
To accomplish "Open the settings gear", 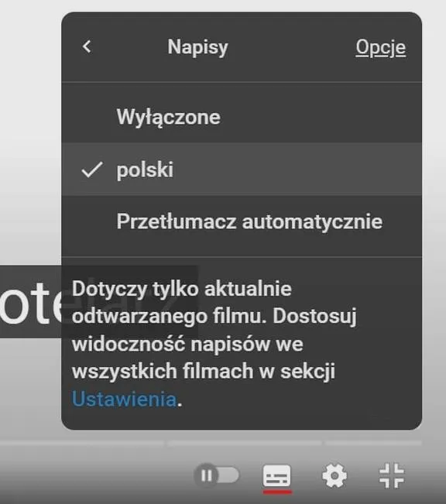I will [334, 475].
